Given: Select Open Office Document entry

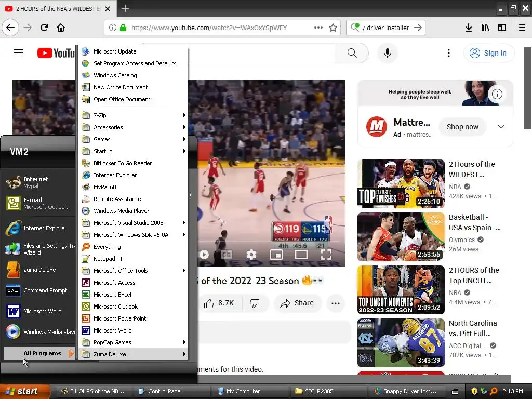Looking at the screenshot, I should coord(133,99).
